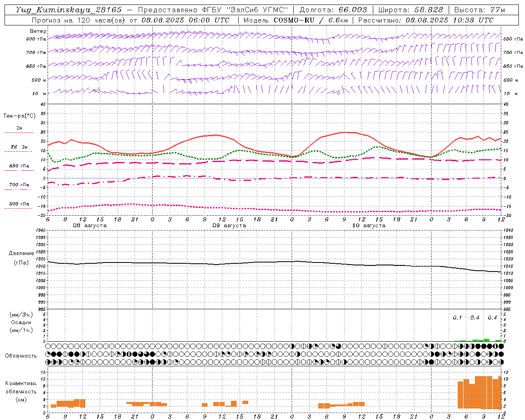Click the Конвективн. convective cloud label
525x420 pixels.
[21, 383]
